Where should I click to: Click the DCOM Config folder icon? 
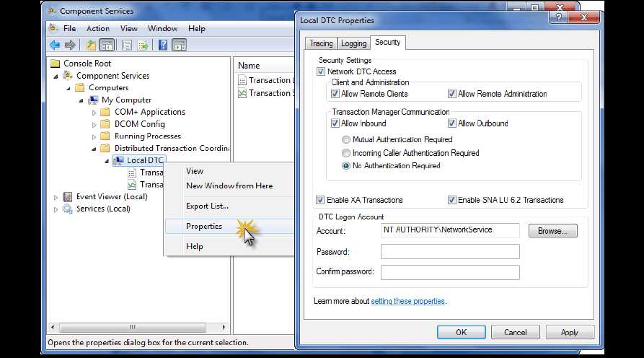105,123
